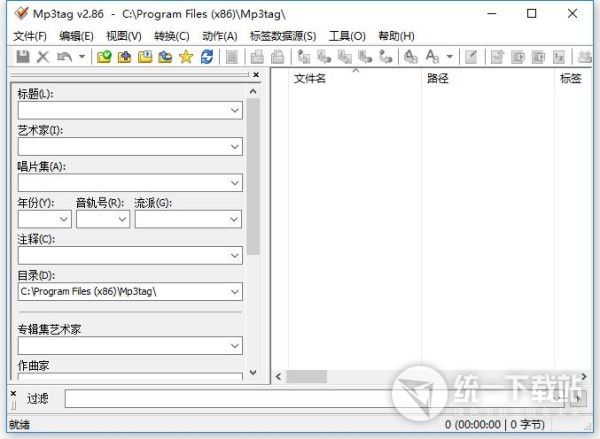This screenshot has height=439, width=600.
Task: Expand the 专辑集艺术家 combo box
Action: point(235,346)
